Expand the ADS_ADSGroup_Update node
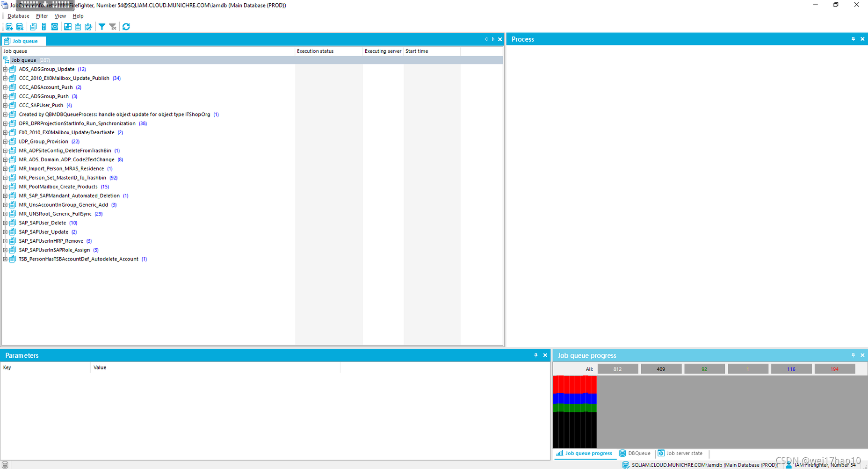Screen dimensions: 868x469 pyautogui.click(x=5, y=69)
